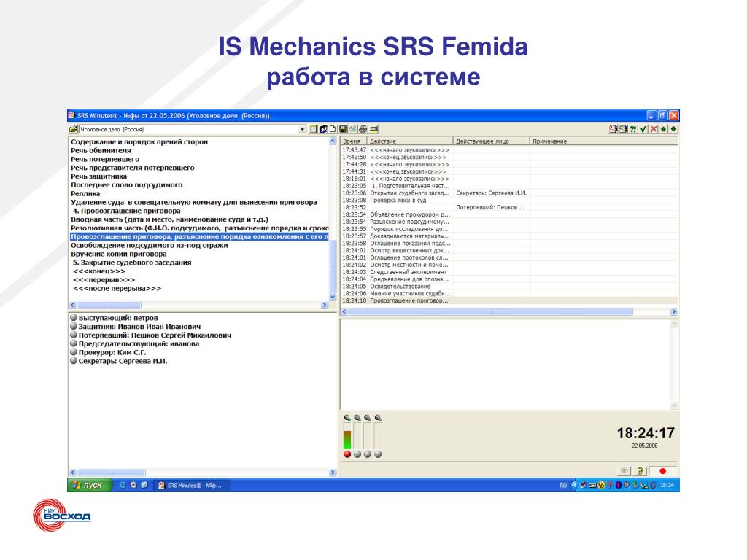
Task: Click the green question marks toolbar icon
Action: (x=633, y=129)
